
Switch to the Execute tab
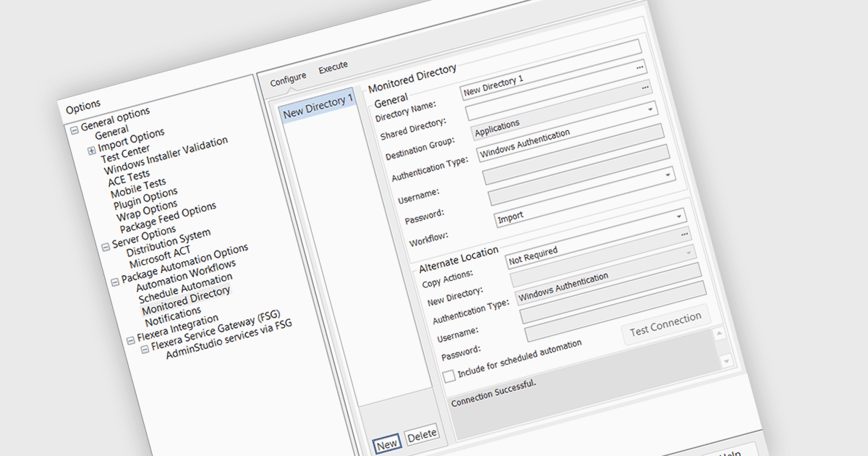(x=333, y=67)
